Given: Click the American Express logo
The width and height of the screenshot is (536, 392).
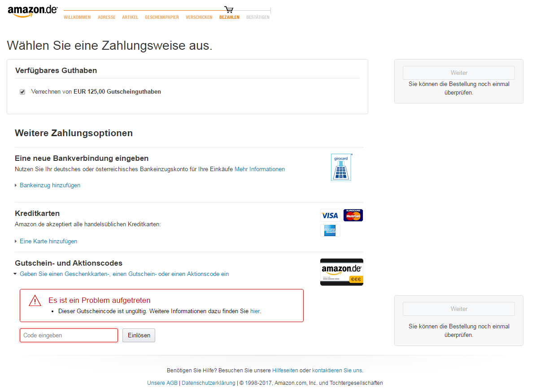Looking at the screenshot, I should [330, 230].
